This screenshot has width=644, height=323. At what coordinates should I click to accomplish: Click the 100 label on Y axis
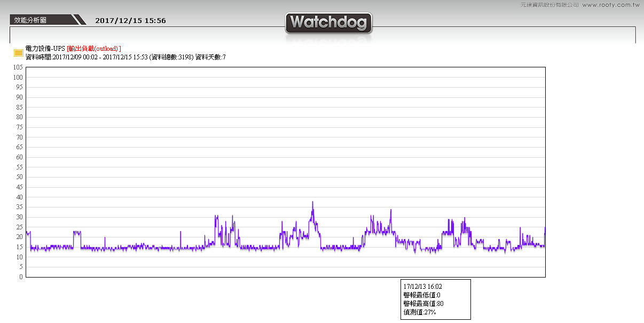pos(18,77)
